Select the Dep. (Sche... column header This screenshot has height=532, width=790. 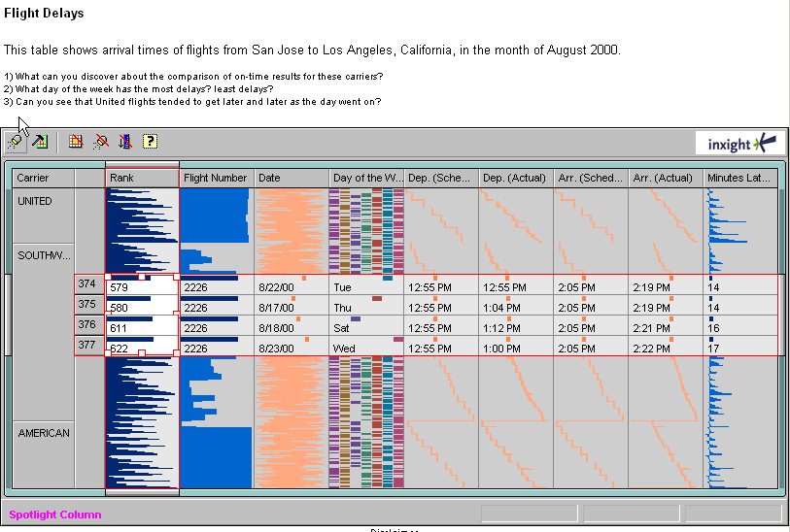coord(441,178)
